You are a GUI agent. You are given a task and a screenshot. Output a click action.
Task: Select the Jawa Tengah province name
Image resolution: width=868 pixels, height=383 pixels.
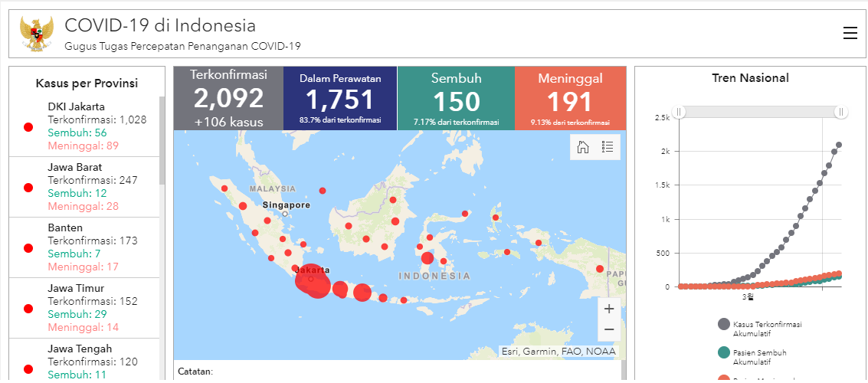point(80,349)
